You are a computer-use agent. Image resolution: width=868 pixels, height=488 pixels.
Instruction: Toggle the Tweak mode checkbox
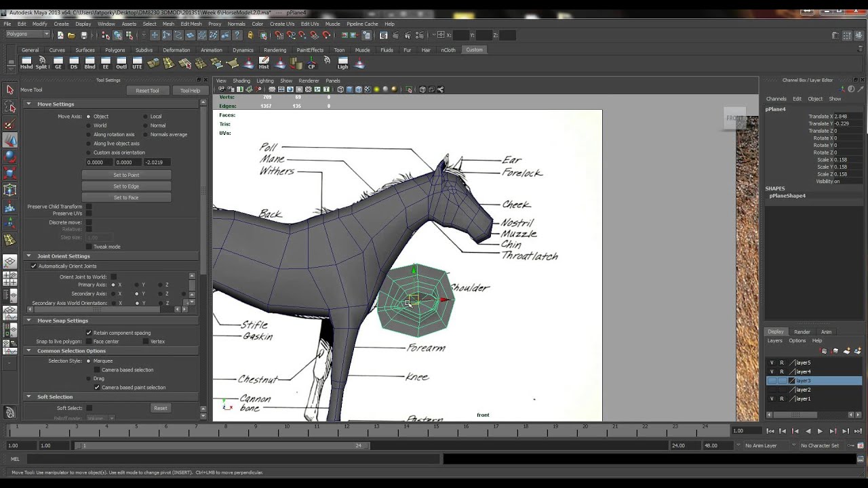pos(89,247)
